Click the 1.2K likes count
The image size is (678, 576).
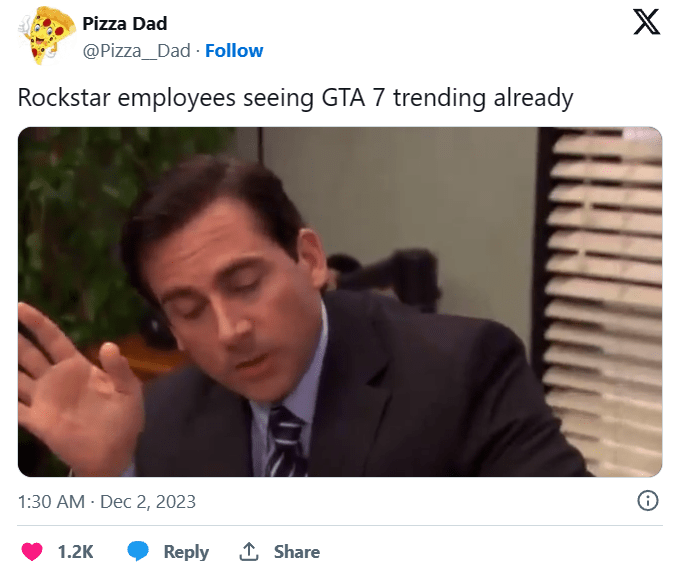(x=75, y=551)
